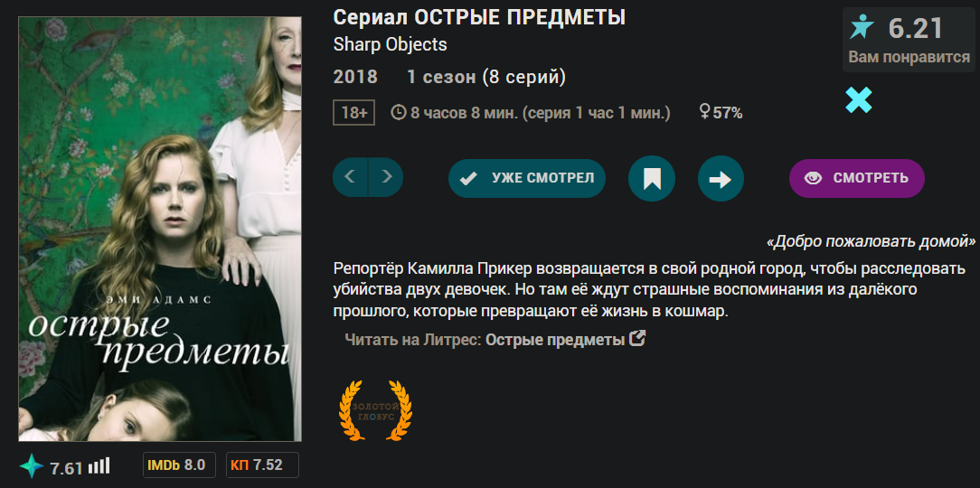
Task: Open Острые предметы link on Литрес
Action: (555, 340)
